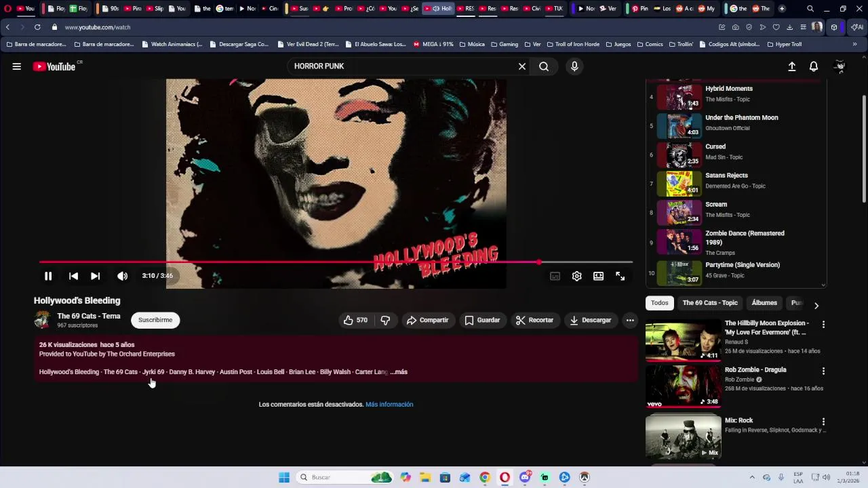Screen dimensions: 868x488
Task: Play Under the Phantom Moon playlist entry
Action: [736, 125]
